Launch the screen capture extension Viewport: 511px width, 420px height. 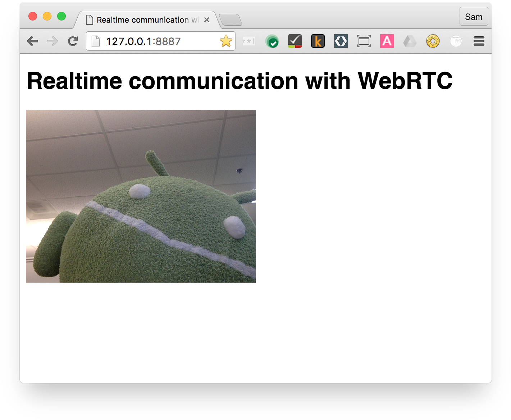(364, 41)
